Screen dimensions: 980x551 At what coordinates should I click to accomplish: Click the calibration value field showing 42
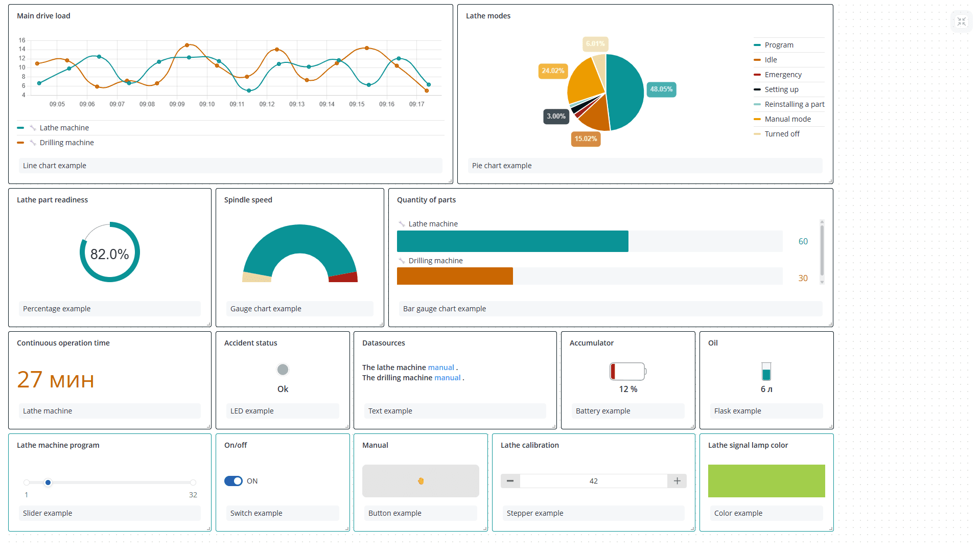[593, 481]
